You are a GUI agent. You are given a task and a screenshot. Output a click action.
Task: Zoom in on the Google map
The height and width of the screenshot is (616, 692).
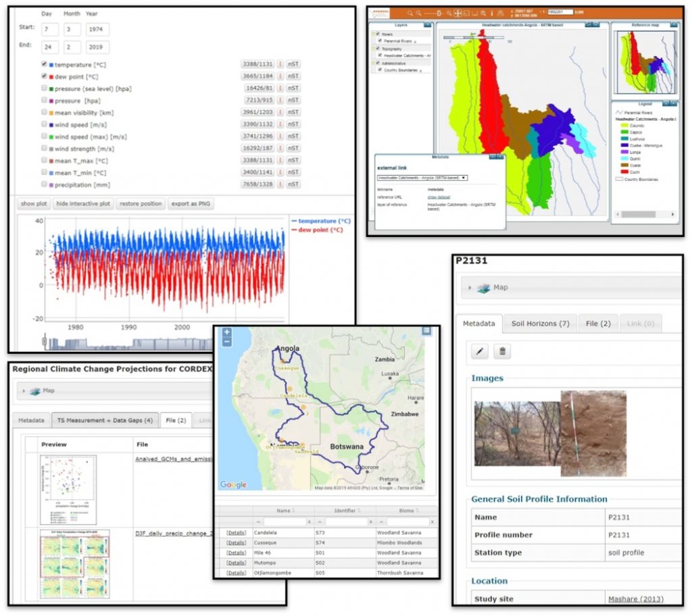(226, 332)
